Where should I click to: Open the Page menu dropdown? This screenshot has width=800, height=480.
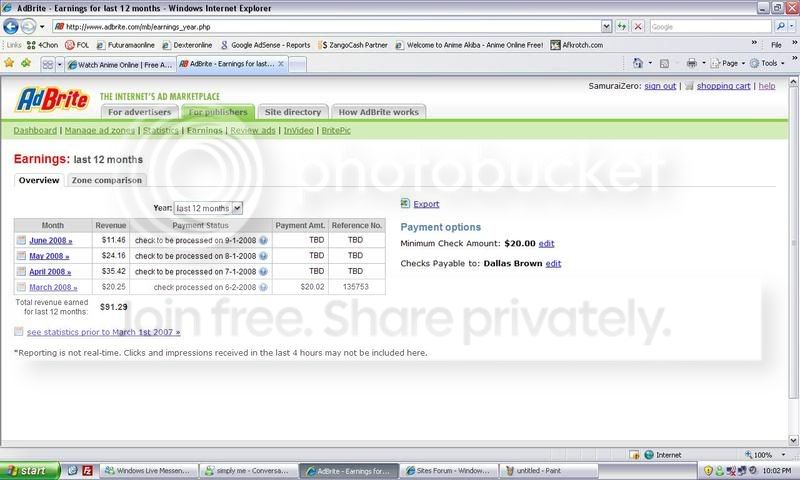tap(729, 63)
